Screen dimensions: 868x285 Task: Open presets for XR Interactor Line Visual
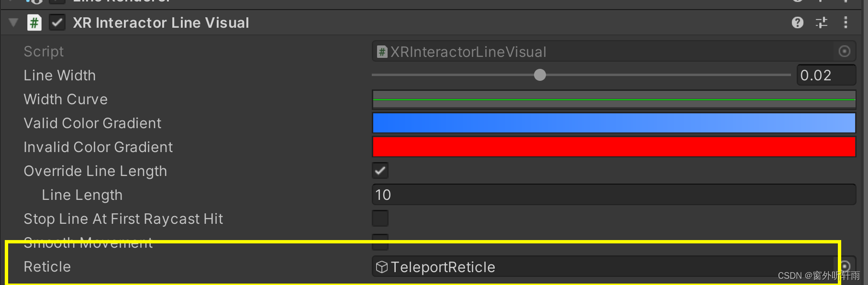(x=822, y=22)
